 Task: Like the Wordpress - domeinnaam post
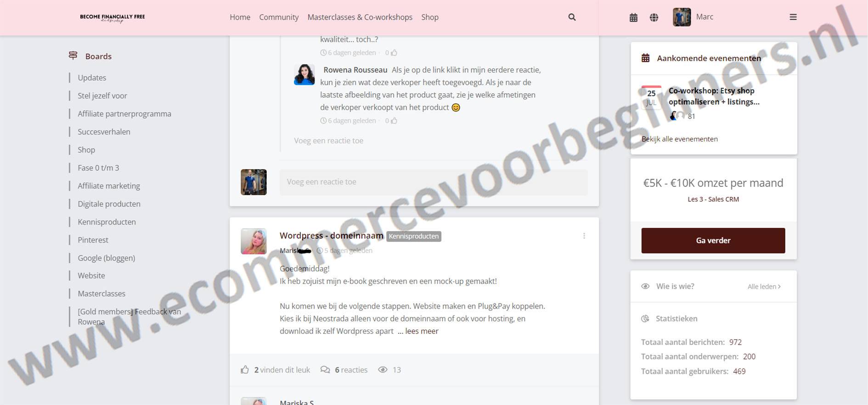pos(245,370)
